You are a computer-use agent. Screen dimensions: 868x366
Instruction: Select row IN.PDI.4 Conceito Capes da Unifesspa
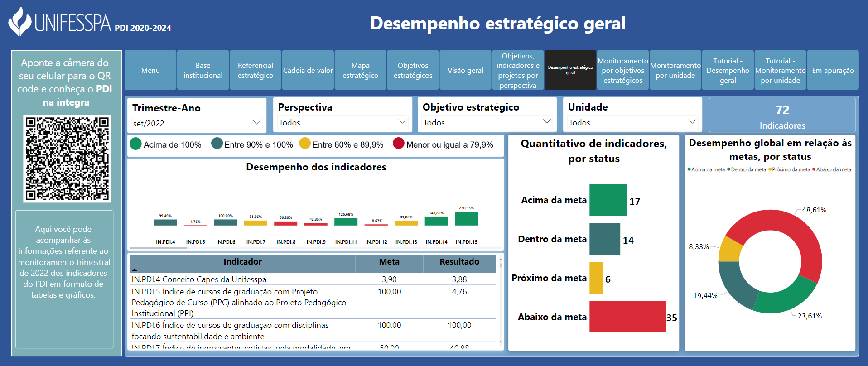coord(313,279)
